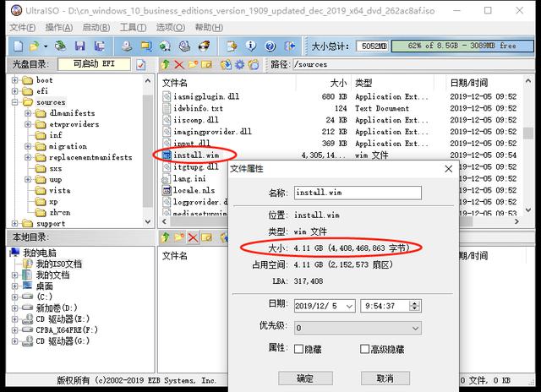Open the 优先级 priority dropdown
This screenshot has height=392, width=541.
[x=415, y=329]
